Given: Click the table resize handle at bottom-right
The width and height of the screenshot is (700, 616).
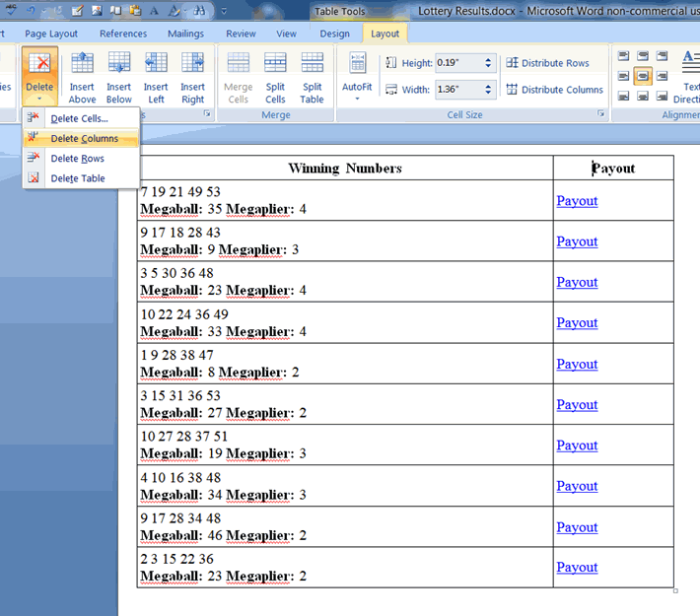Looking at the screenshot, I should click(x=675, y=591).
